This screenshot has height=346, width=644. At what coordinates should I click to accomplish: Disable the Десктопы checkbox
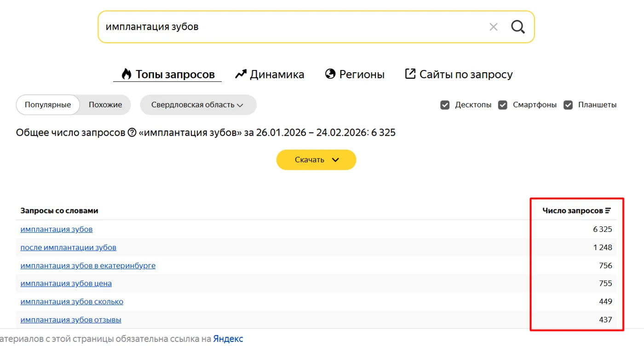(x=445, y=104)
